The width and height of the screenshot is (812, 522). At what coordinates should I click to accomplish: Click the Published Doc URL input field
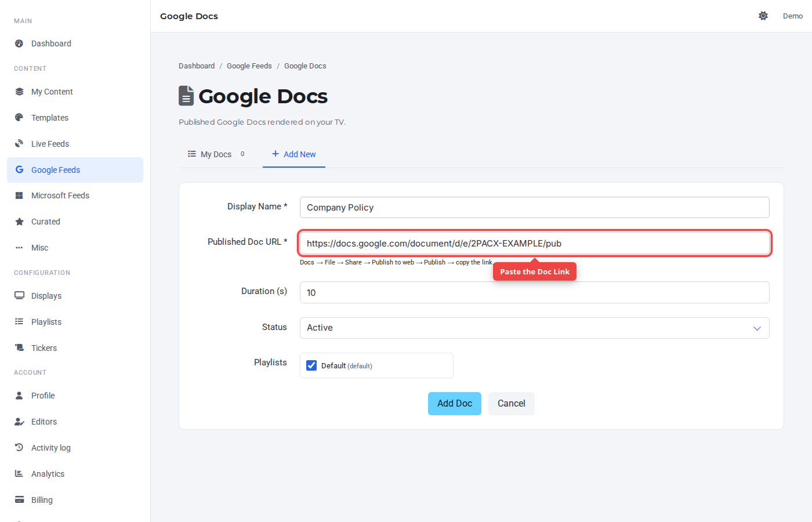pos(534,243)
